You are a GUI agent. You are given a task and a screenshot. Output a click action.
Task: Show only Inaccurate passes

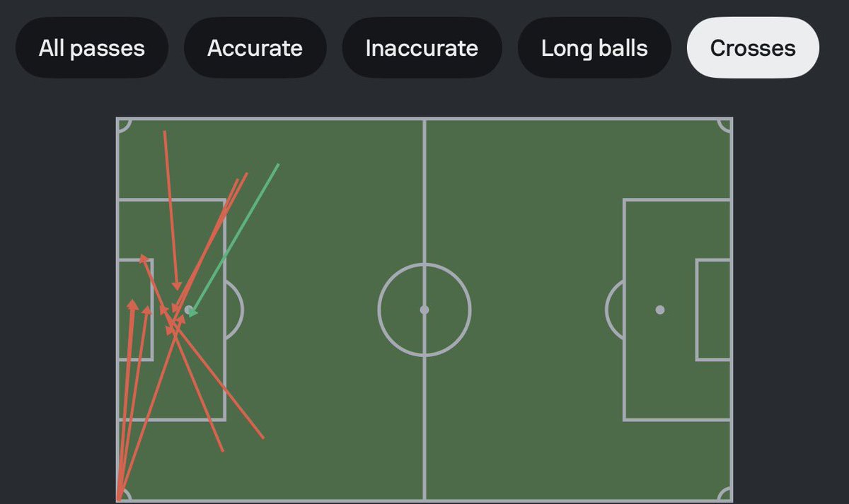click(x=422, y=48)
